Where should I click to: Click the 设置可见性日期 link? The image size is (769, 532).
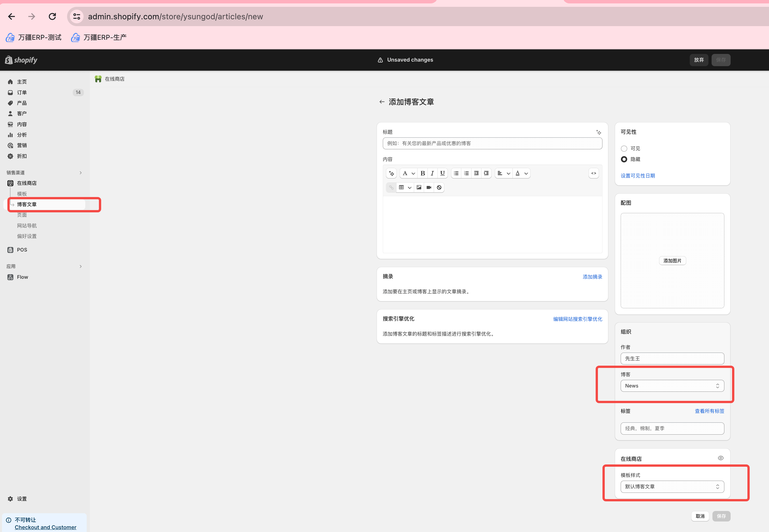point(637,176)
